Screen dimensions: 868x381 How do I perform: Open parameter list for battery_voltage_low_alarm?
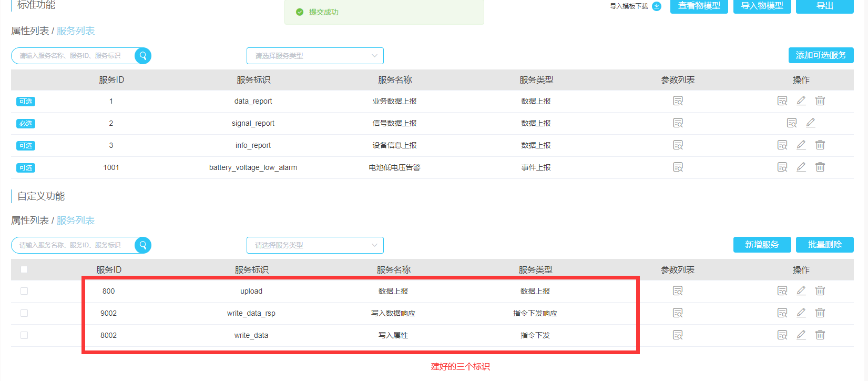(678, 167)
